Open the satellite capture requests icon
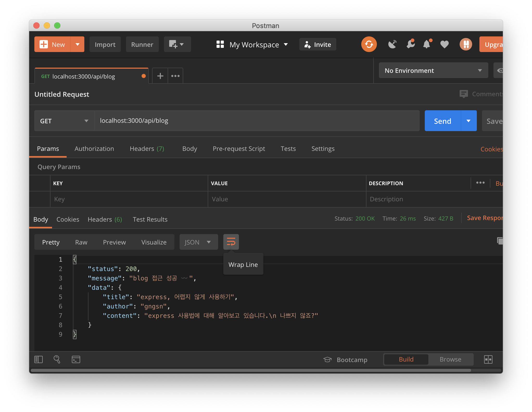This screenshot has width=532, height=412. point(392,44)
